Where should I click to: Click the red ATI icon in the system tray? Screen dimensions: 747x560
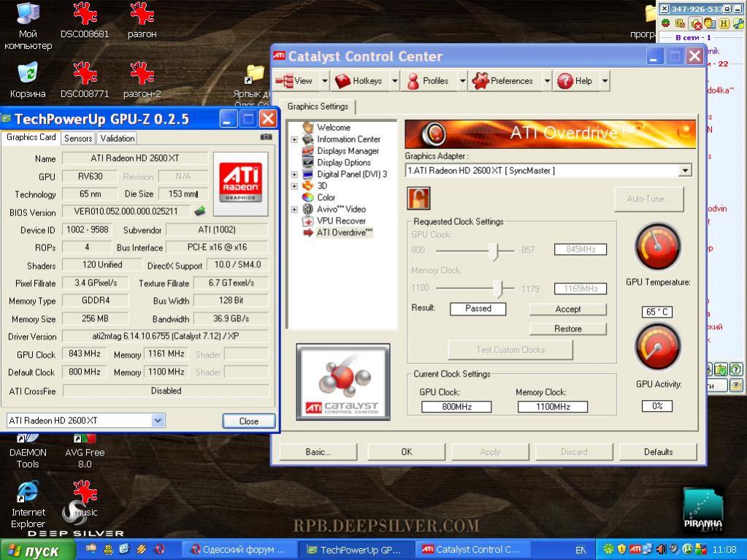(635, 549)
